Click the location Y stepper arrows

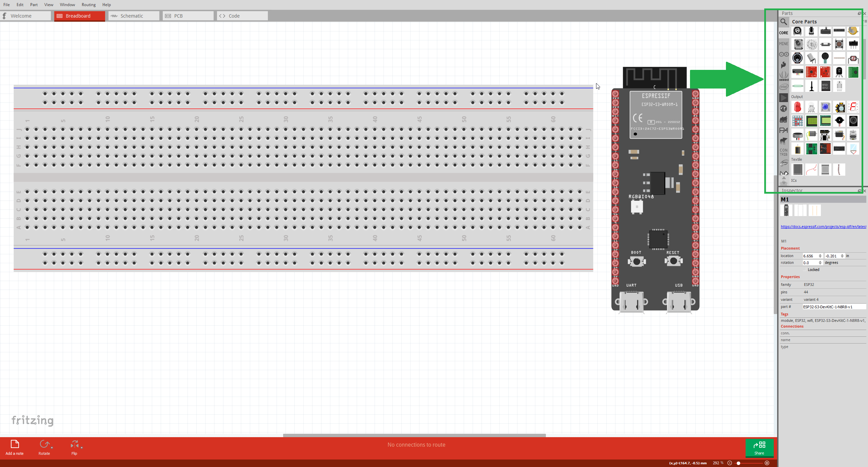(x=842, y=256)
